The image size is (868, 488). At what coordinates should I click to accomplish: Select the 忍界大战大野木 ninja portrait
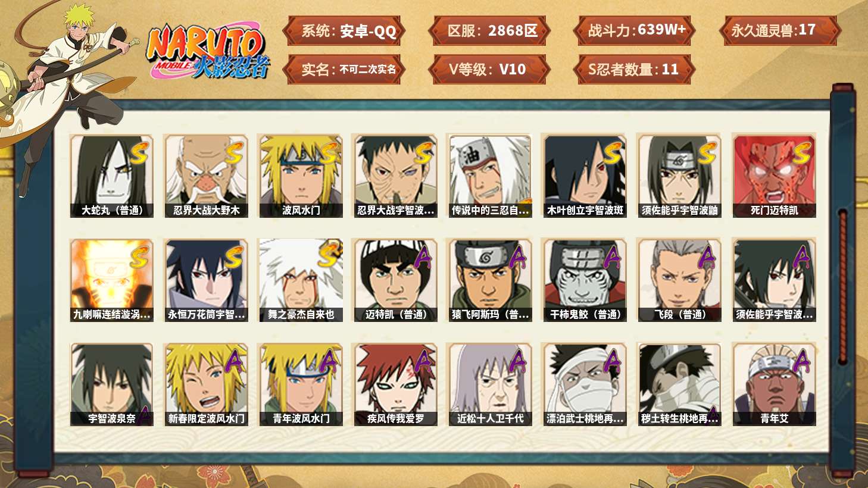pos(207,176)
